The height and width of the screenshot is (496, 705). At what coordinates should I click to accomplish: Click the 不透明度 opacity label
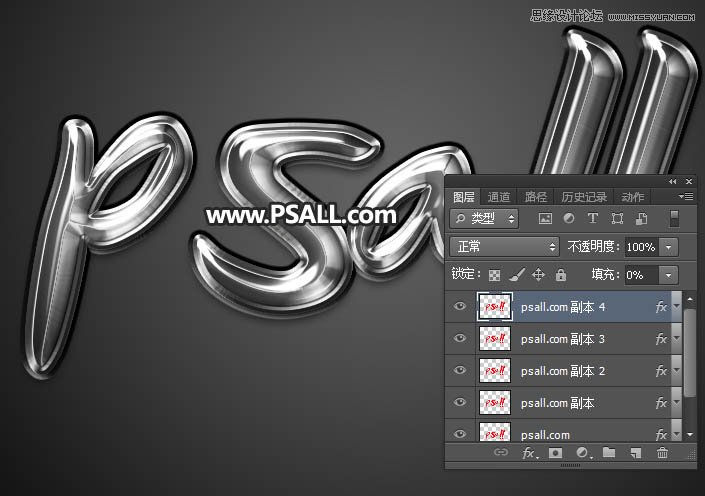point(593,246)
